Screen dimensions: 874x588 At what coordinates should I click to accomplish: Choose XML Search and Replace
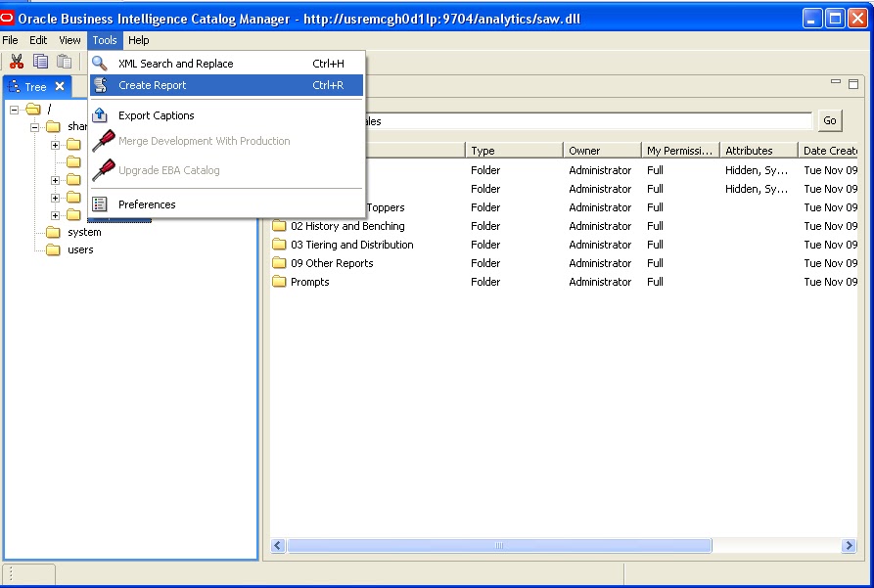[x=226, y=64]
